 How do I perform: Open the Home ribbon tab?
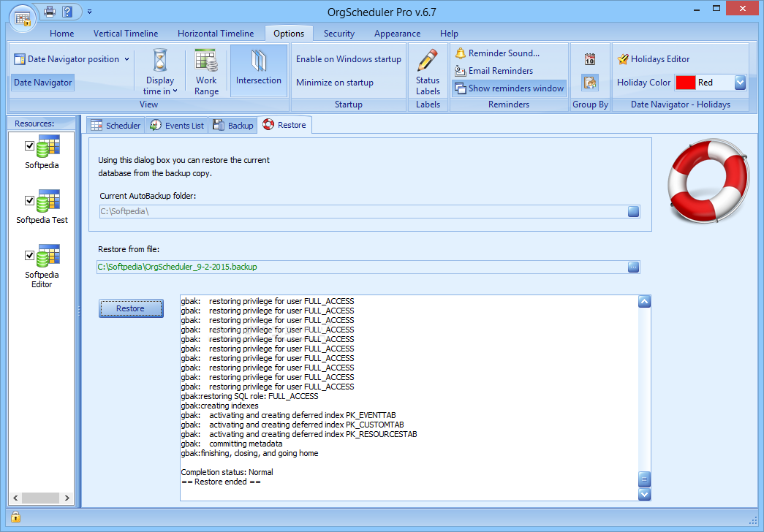pos(62,34)
